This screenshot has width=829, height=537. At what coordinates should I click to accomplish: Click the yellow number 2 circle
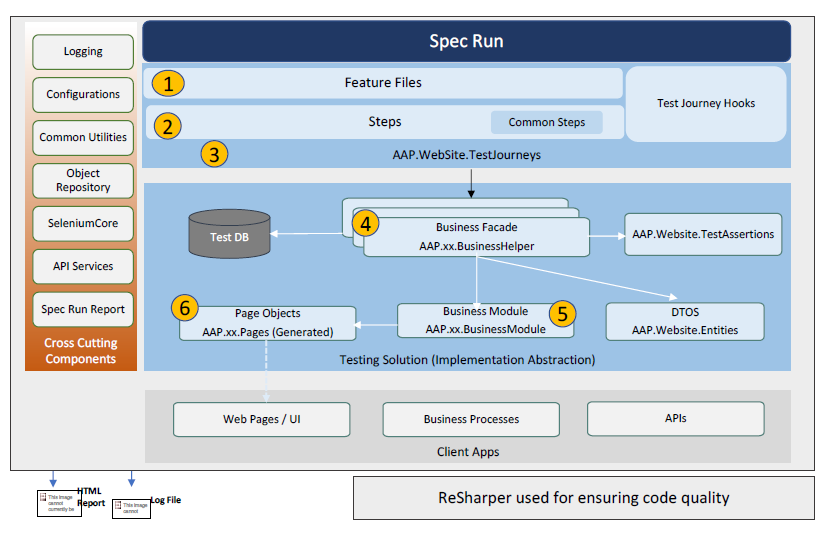pyautogui.click(x=169, y=125)
